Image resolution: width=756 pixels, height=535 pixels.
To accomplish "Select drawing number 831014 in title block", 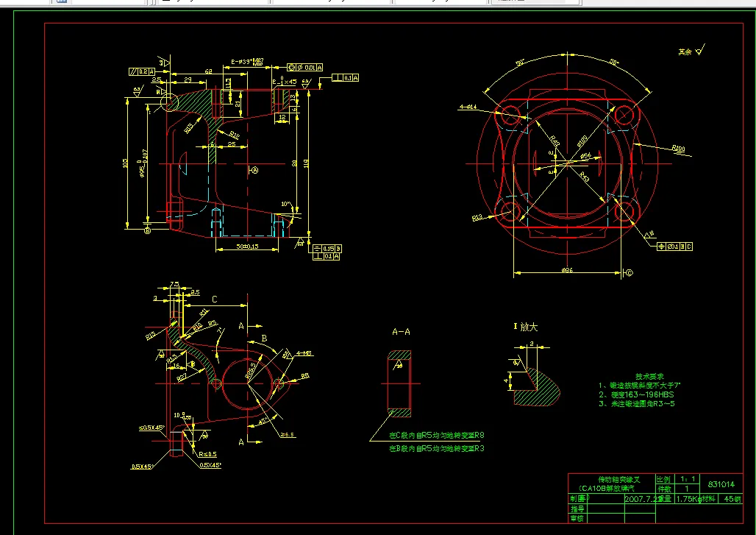I will pos(721,484).
